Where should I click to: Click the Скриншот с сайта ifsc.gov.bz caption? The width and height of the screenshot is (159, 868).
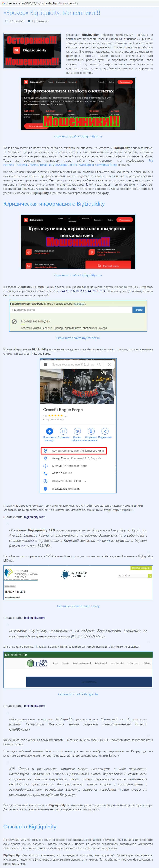tap(78, 694)
